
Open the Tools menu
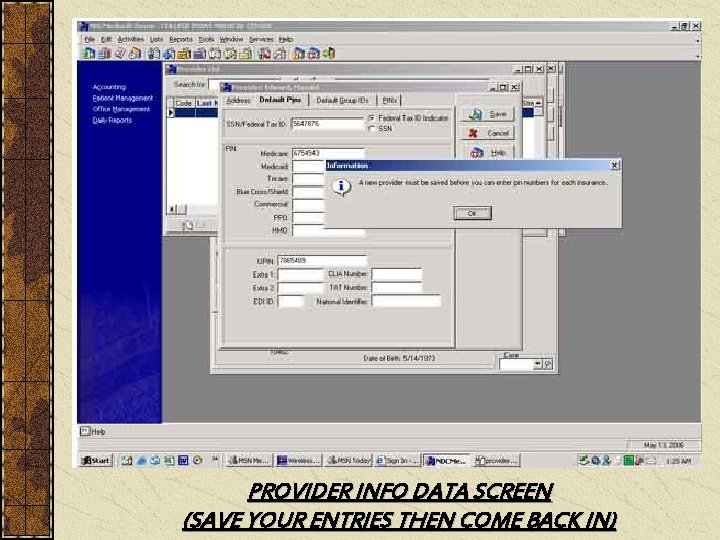pyautogui.click(x=206, y=39)
